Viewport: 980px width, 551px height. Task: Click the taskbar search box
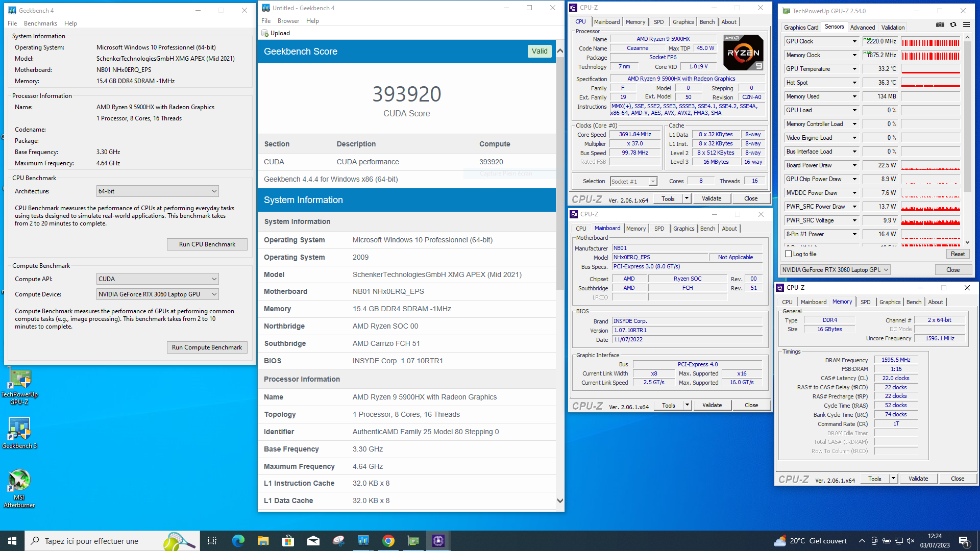(112, 541)
